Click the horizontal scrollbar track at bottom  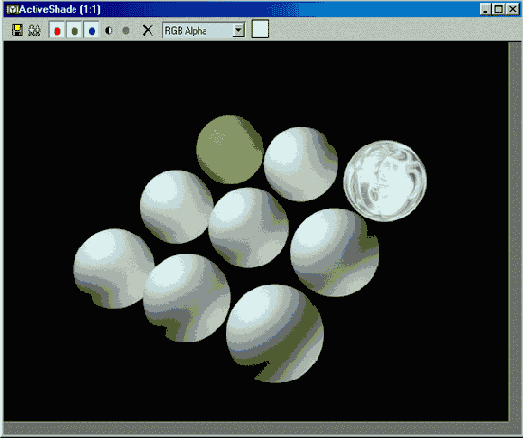click(256, 428)
